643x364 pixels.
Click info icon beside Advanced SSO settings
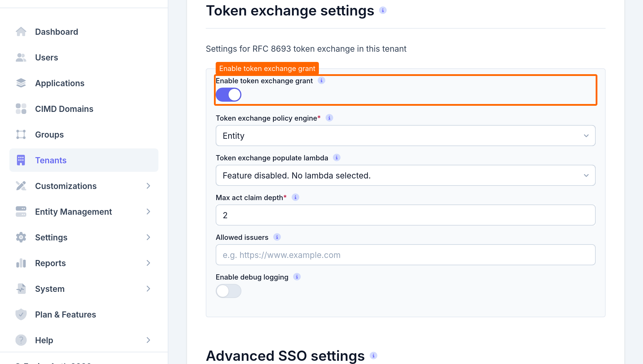tap(374, 356)
